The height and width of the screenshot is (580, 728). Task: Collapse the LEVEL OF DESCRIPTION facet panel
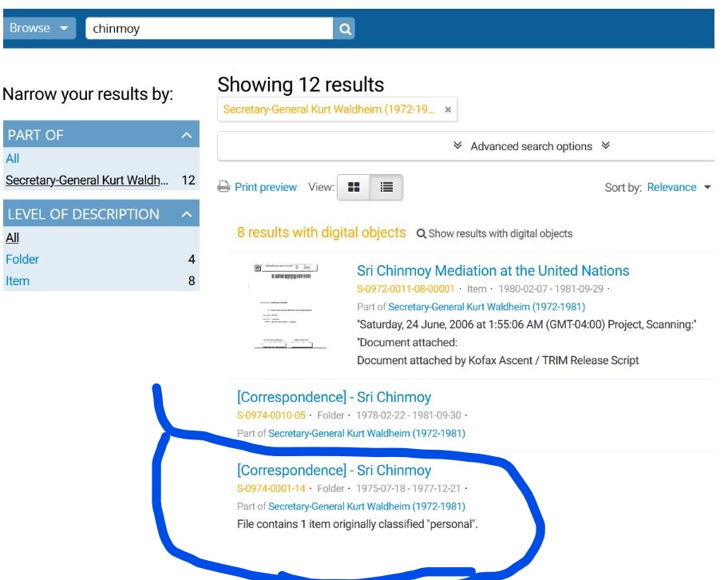[x=187, y=214]
